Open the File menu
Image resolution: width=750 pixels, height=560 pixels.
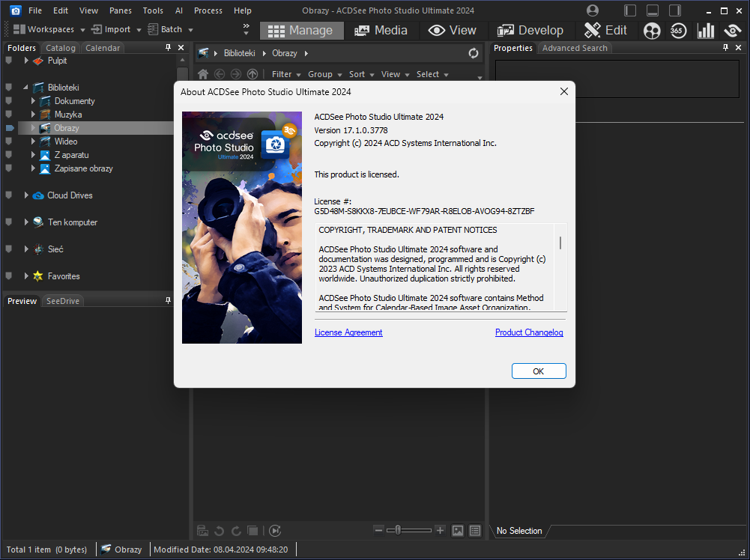coord(35,10)
